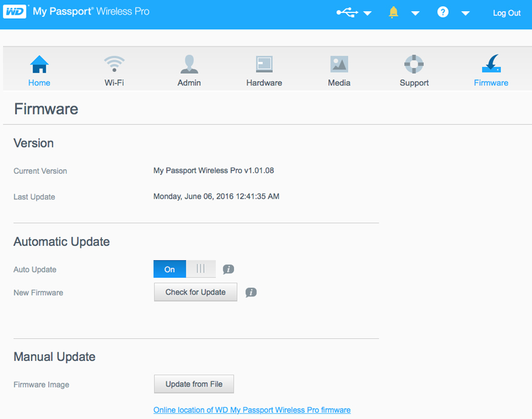Viewport: 532px width, 419px height.
Task: Click the Automatic Update heading
Action: (x=62, y=241)
